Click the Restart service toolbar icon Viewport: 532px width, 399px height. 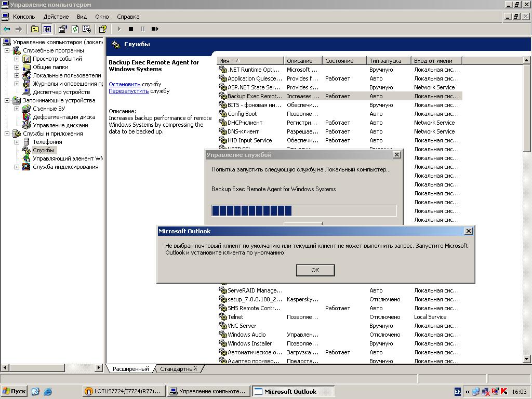[155, 29]
